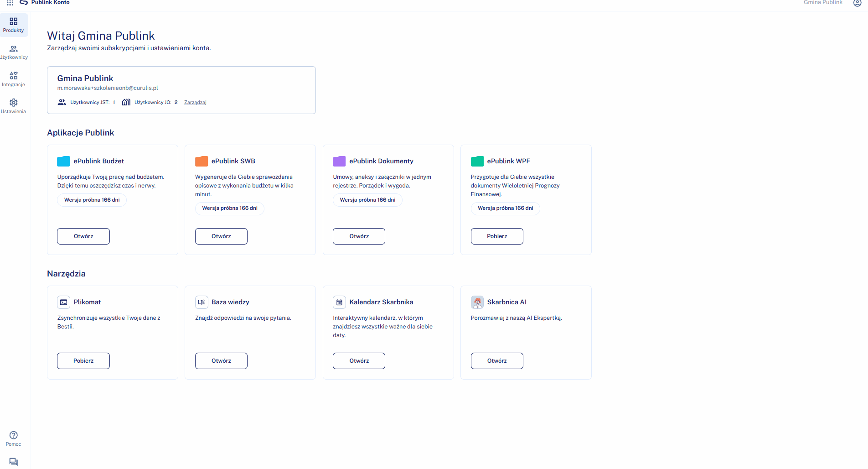868x469 pixels.
Task: Click the user account avatar icon
Action: 857,3
